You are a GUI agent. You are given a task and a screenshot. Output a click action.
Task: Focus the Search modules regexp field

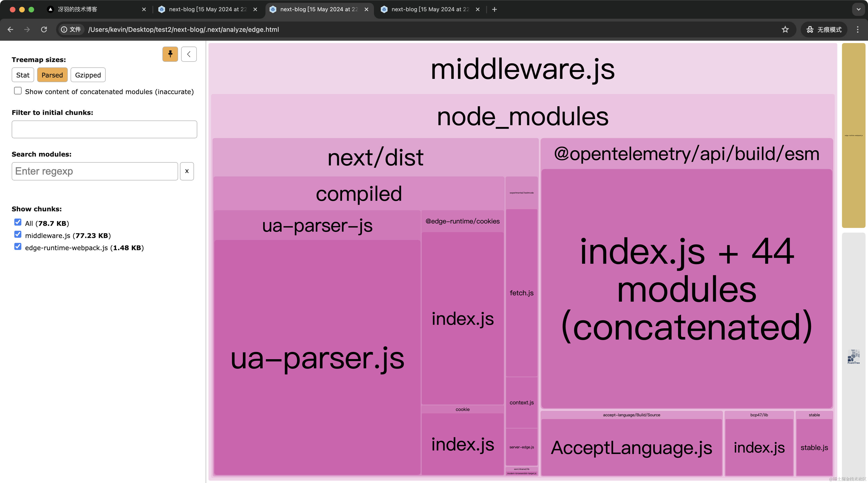95,171
